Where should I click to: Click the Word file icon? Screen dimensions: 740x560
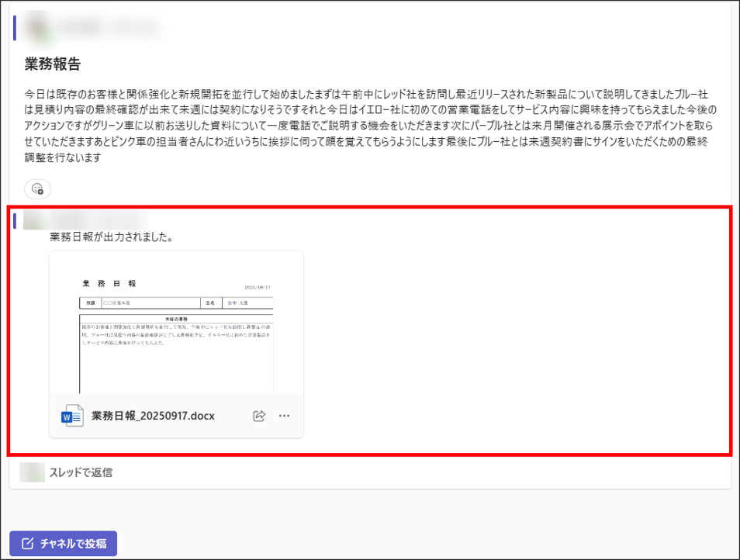[x=72, y=417]
